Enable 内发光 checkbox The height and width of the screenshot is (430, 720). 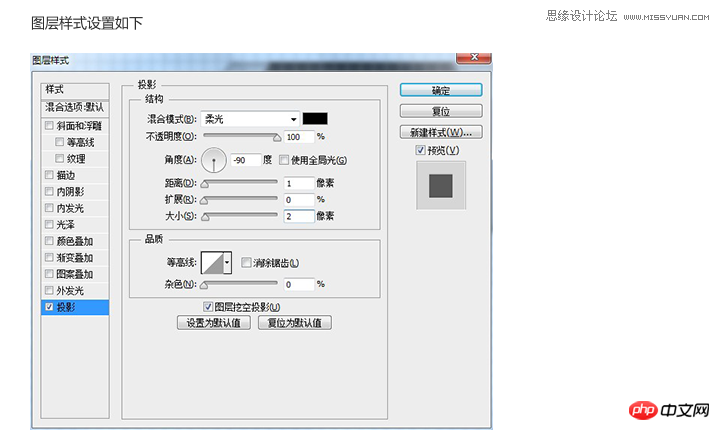pos(49,208)
